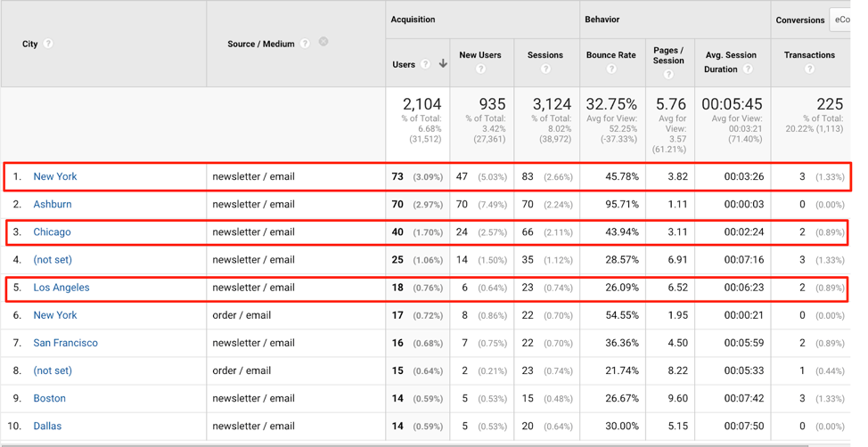
Task: Select Dallas session duration 00:07:50
Action: pos(744,426)
